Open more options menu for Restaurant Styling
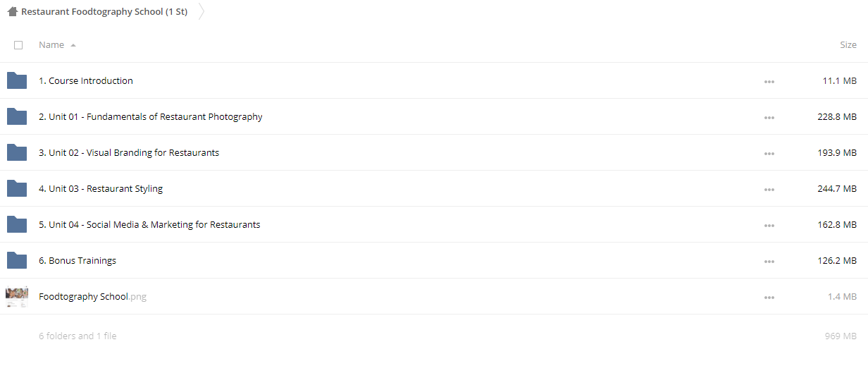Viewport: 868px width, 366px height. click(769, 190)
